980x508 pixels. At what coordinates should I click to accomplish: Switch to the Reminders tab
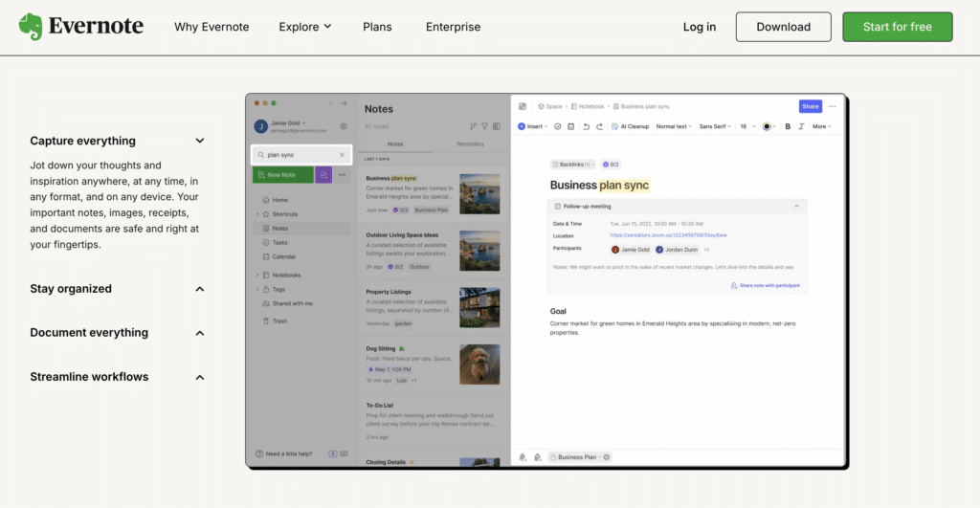point(470,144)
